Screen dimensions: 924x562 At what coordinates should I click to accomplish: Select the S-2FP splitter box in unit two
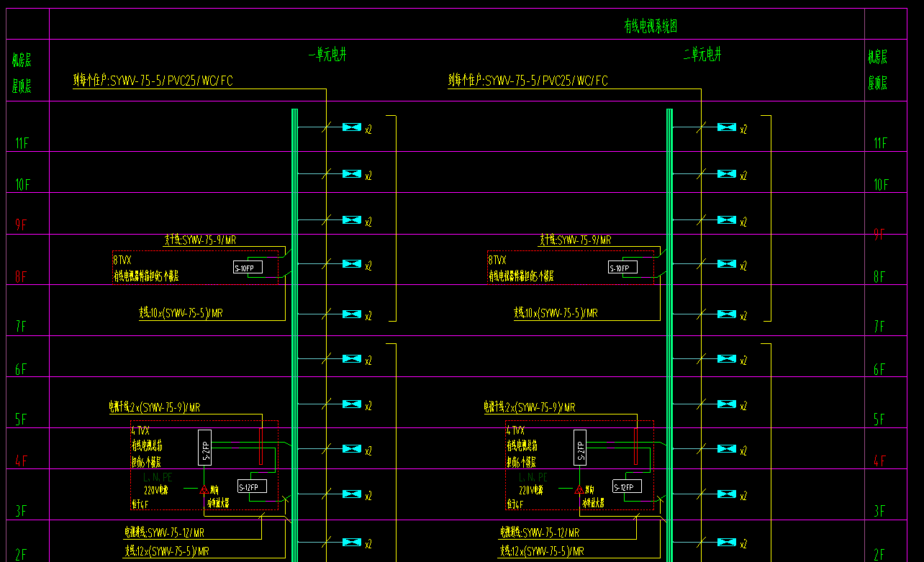click(x=580, y=447)
